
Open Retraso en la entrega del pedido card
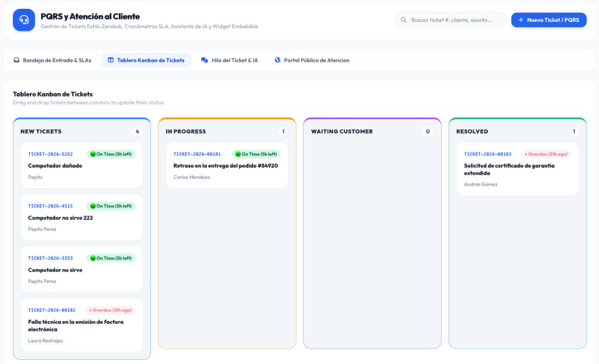tap(227, 165)
